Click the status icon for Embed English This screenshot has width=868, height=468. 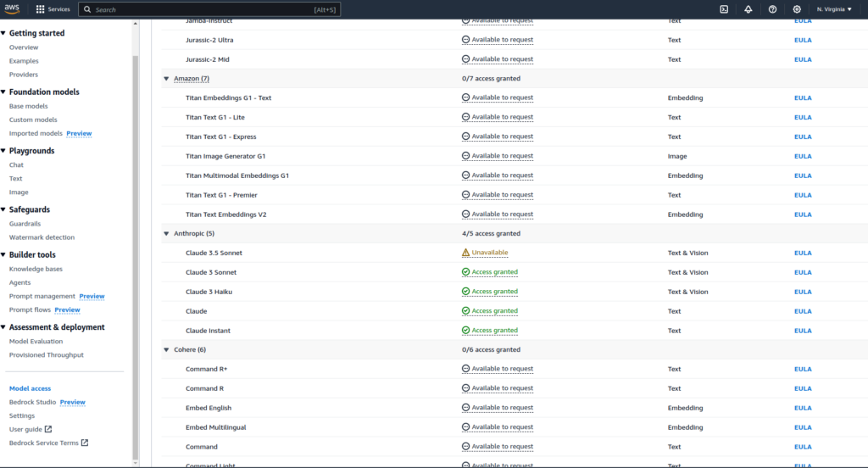click(465, 408)
